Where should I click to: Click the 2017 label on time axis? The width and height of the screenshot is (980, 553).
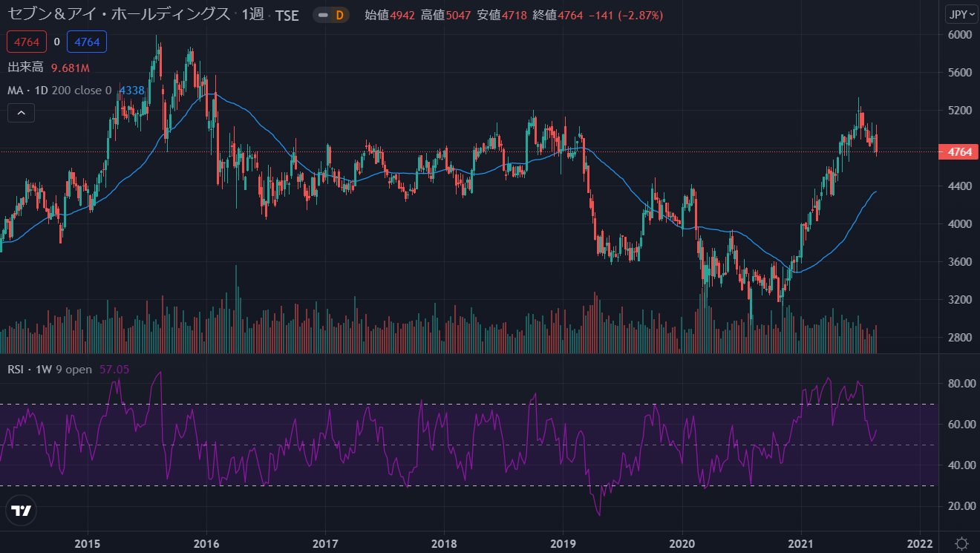tap(325, 543)
